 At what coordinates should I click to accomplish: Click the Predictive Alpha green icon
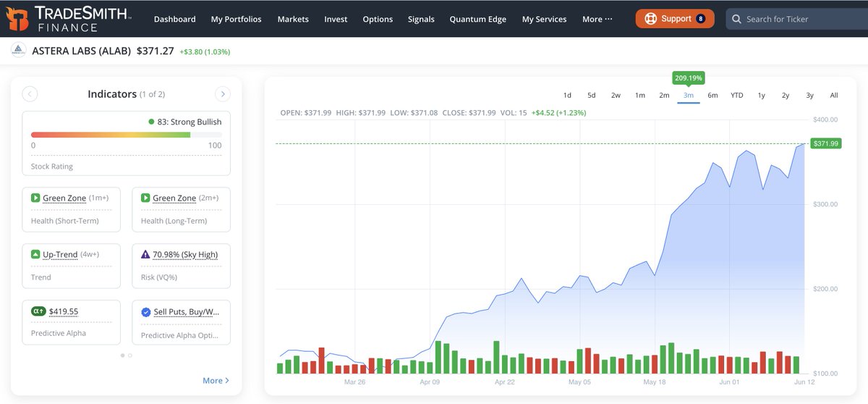pyautogui.click(x=38, y=311)
